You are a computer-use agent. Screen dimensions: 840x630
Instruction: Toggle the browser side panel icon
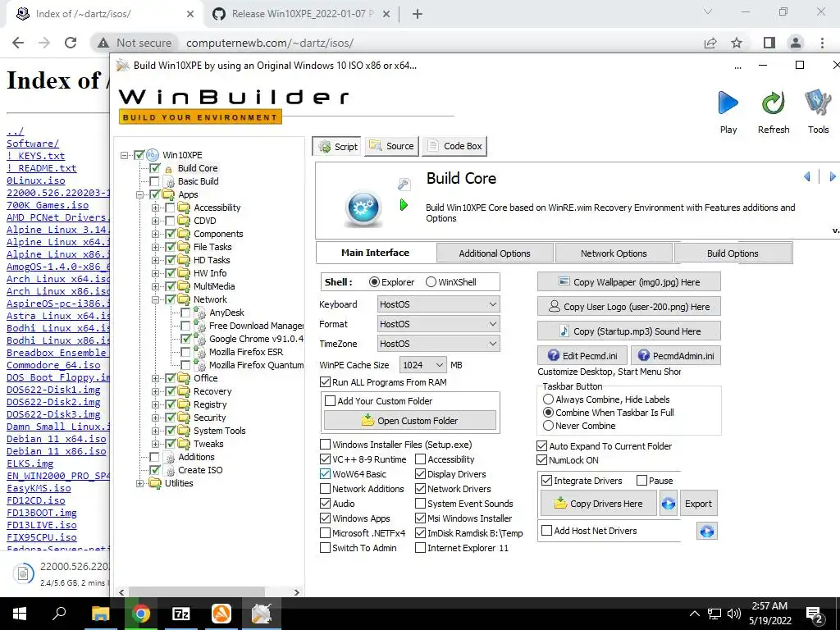769,43
